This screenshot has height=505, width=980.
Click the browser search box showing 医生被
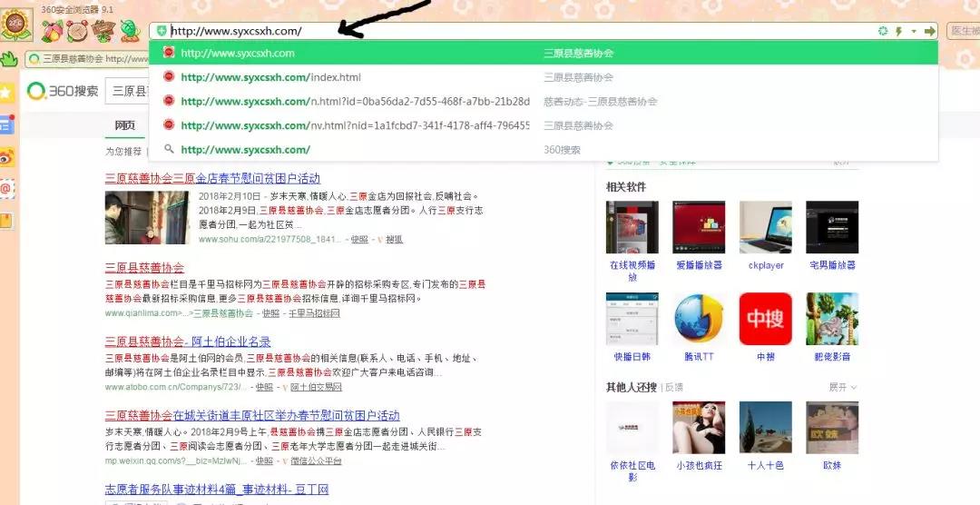963,31
